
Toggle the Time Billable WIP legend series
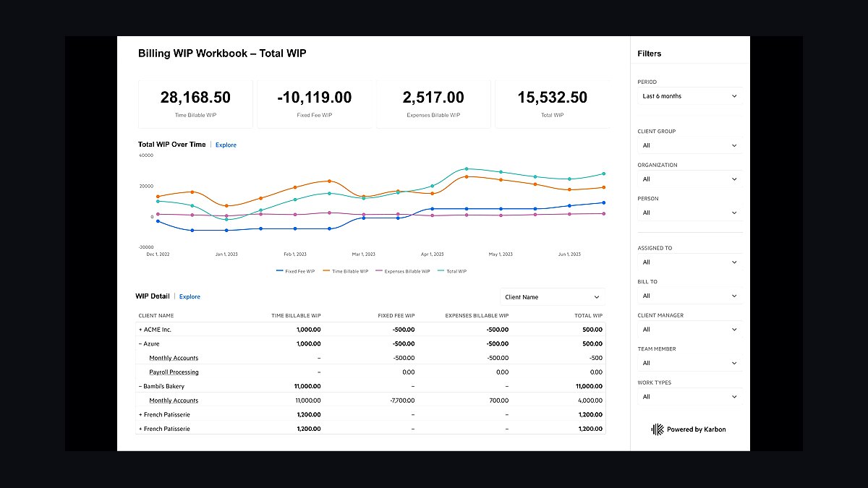pyautogui.click(x=346, y=272)
